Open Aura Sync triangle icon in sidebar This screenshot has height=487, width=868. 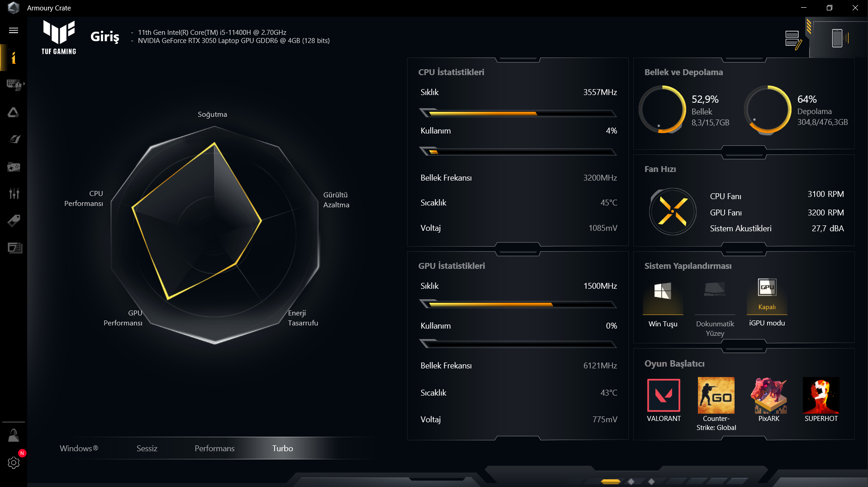[14, 112]
